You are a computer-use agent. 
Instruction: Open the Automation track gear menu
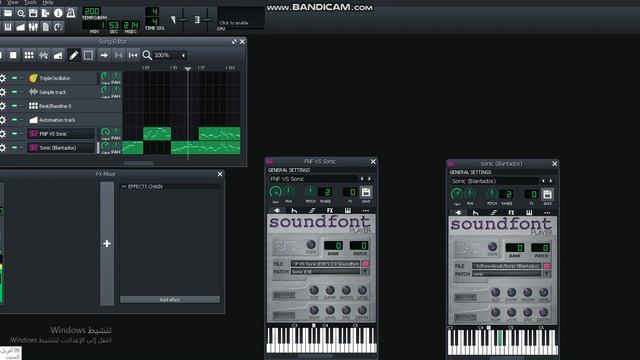[3, 120]
